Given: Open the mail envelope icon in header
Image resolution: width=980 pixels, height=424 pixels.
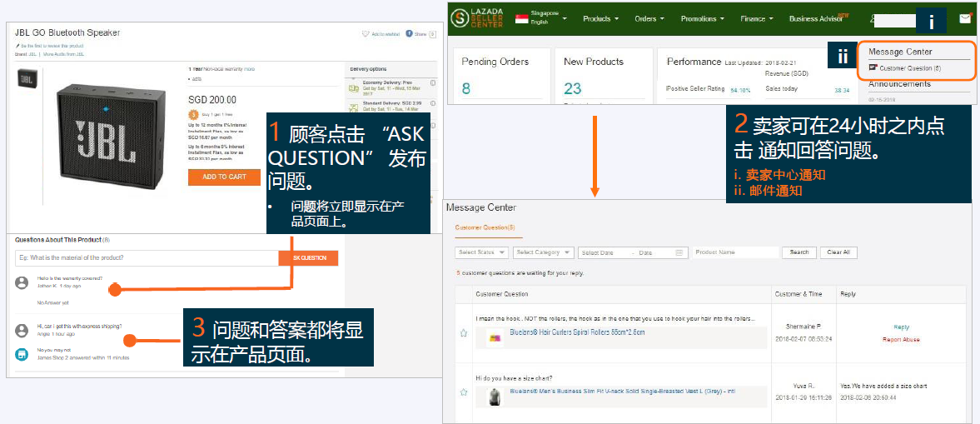Looking at the screenshot, I should 965,19.
